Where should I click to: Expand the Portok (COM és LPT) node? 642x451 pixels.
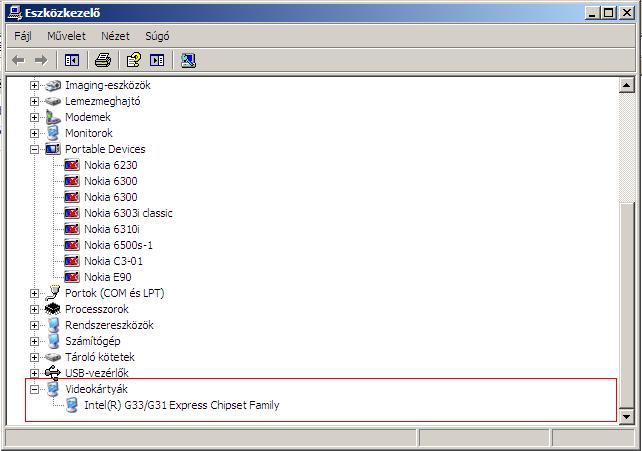pos(34,293)
